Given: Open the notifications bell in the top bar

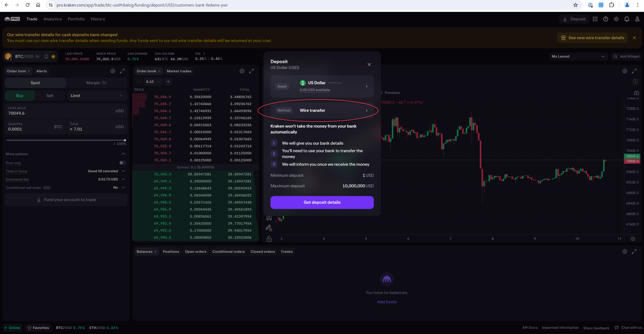Looking at the screenshot, I should 627,19.
